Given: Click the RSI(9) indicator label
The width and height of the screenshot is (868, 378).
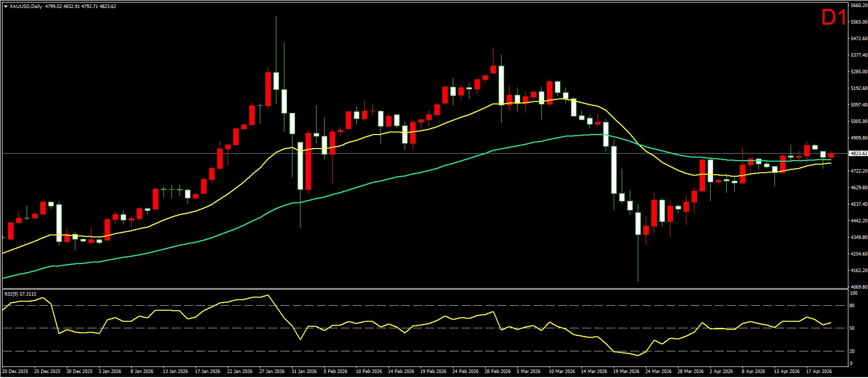Looking at the screenshot, I should (x=20, y=294).
